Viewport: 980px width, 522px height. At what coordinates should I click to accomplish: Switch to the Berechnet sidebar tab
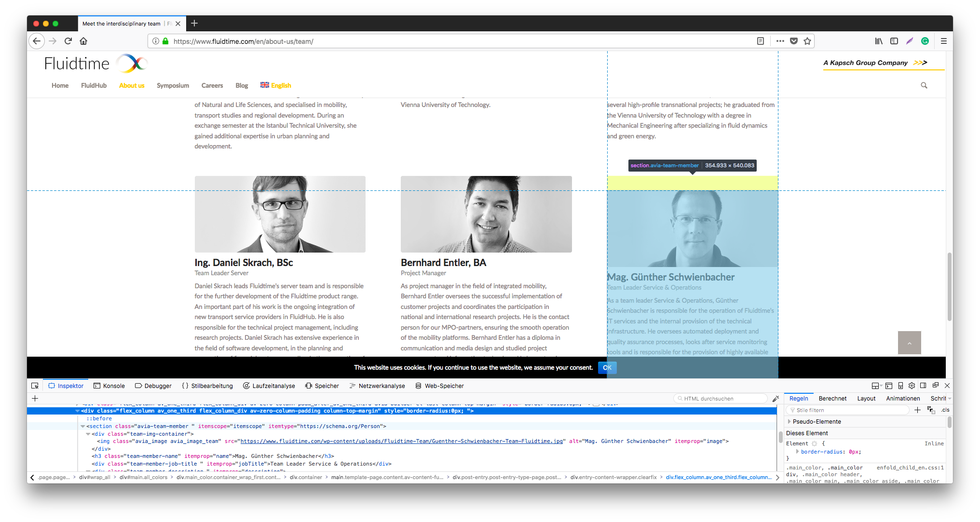click(832, 399)
